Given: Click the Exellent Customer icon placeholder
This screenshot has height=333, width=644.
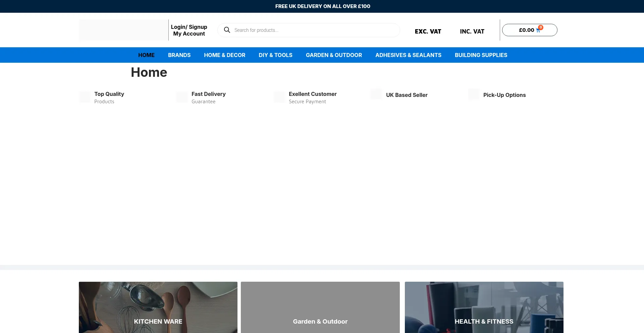Looking at the screenshot, I should (279, 97).
